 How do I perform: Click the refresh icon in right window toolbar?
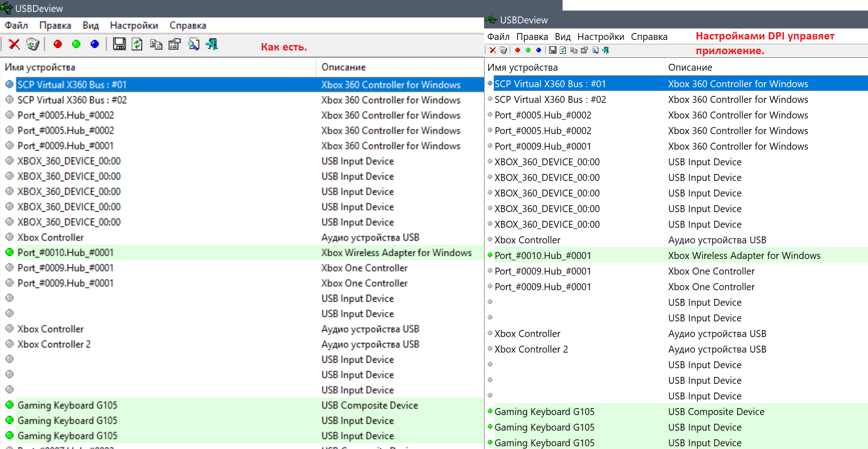click(563, 50)
